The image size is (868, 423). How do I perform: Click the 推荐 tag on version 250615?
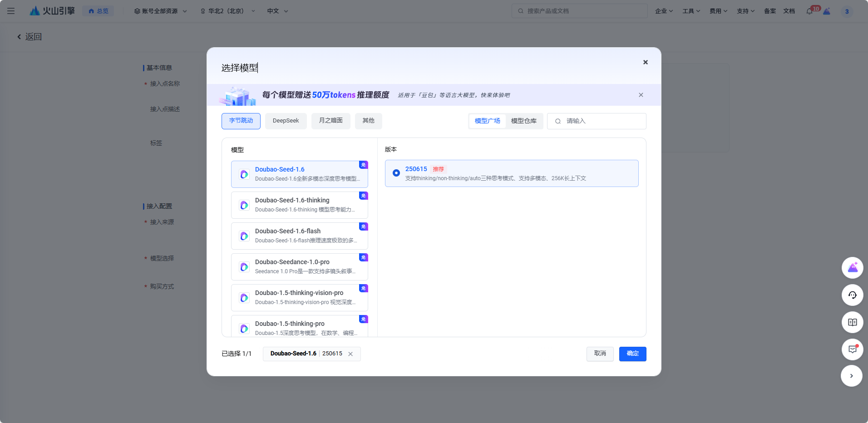[439, 169]
